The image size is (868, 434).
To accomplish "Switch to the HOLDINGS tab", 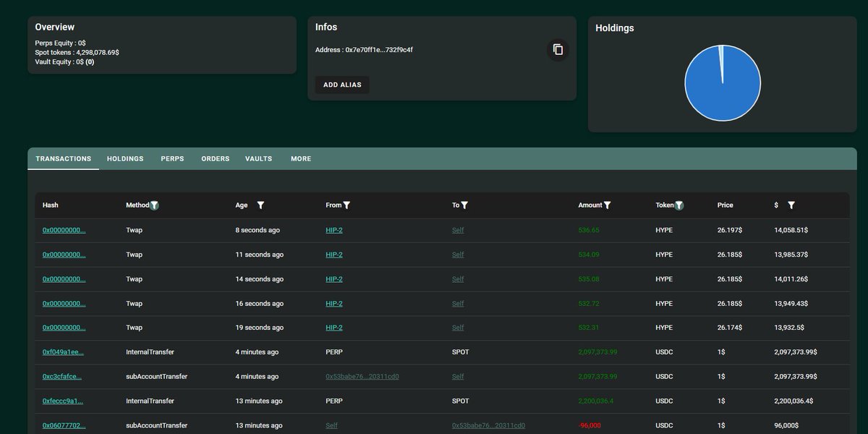I will 125,158.
